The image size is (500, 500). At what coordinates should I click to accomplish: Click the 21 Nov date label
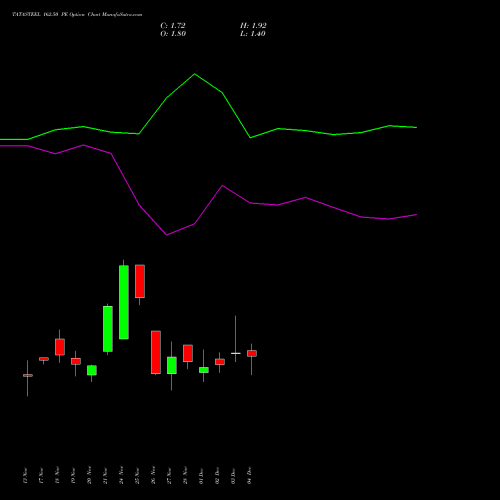(x=105, y=476)
